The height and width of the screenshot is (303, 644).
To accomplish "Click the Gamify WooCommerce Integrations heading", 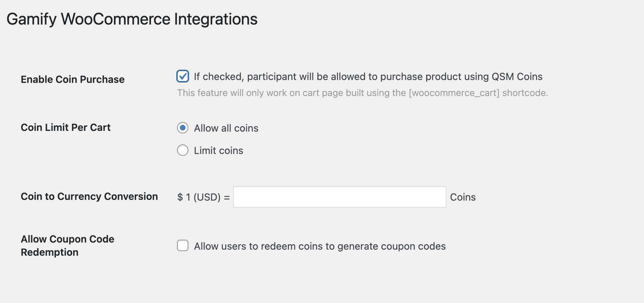I will click(x=132, y=19).
